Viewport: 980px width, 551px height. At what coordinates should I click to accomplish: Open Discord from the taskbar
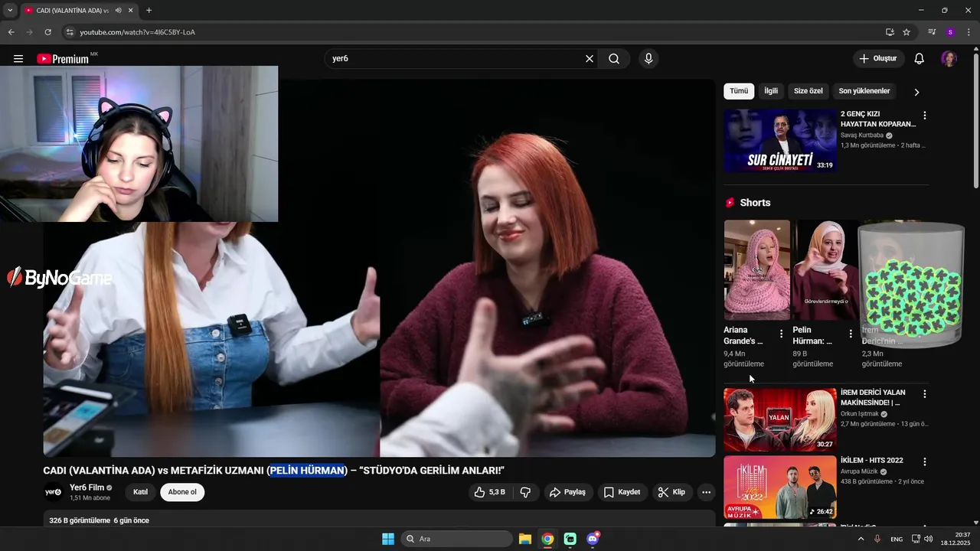point(593,539)
